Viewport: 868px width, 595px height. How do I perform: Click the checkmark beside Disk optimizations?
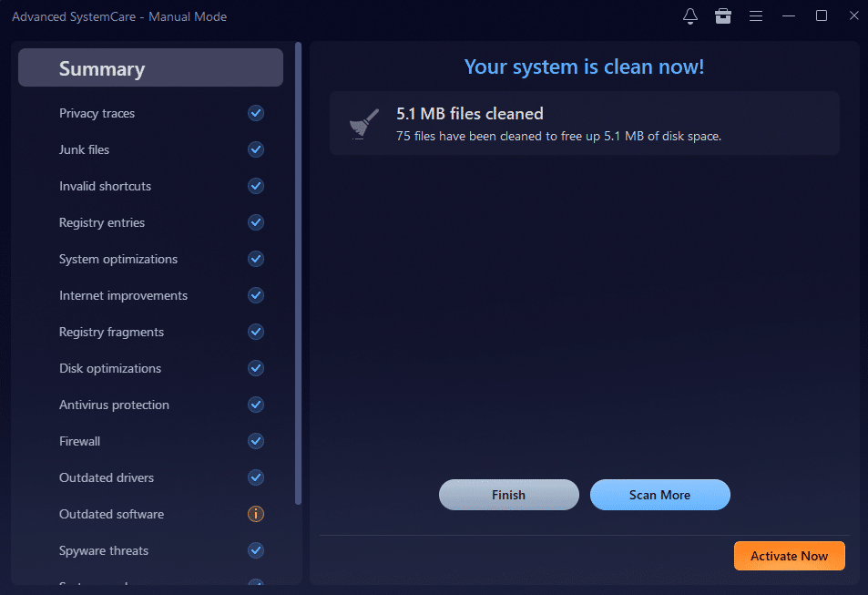pyautogui.click(x=256, y=368)
